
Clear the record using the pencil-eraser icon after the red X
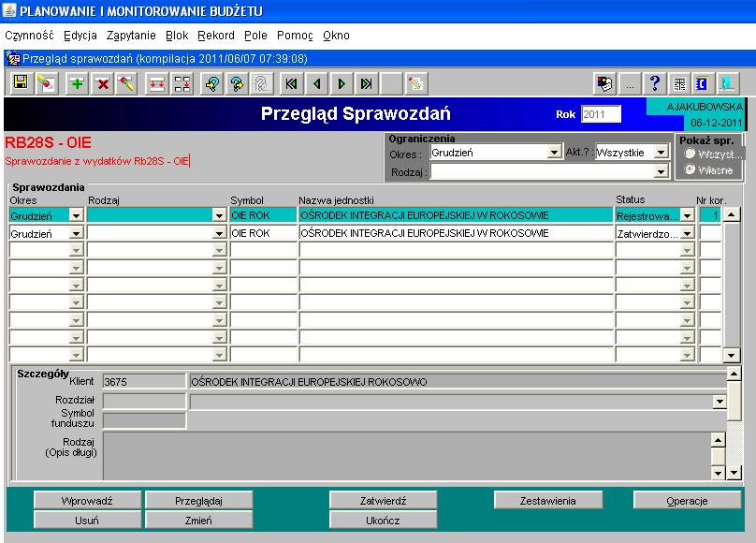point(127,83)
